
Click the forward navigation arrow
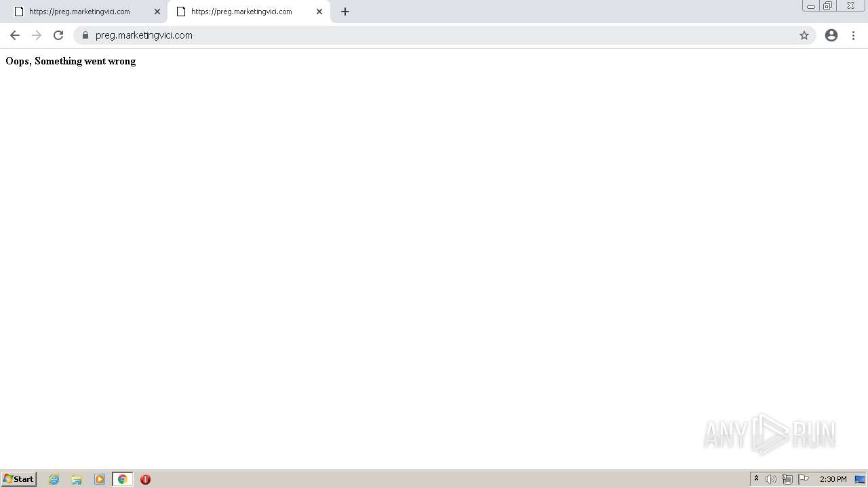coord(37,35)
